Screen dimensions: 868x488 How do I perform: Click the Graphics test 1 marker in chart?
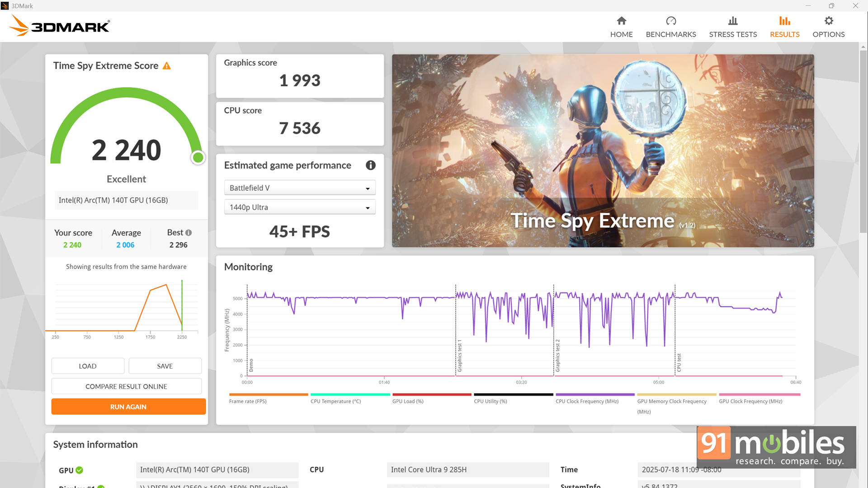pos(459,356)
